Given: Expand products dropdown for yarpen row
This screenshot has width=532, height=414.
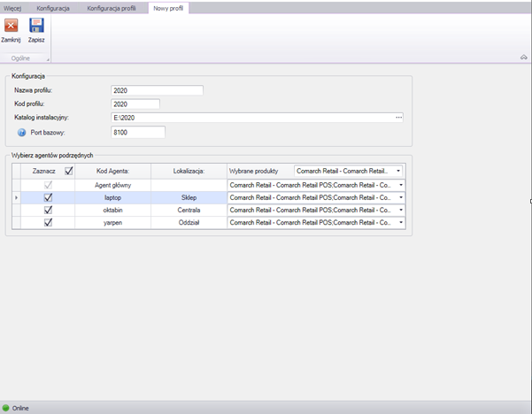Looking at the screenshot, I should click(401, 222).
